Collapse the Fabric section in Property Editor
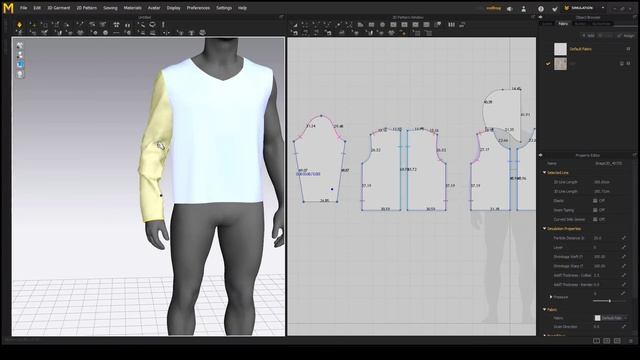This screenshot has width=640, height=360. 544,310
